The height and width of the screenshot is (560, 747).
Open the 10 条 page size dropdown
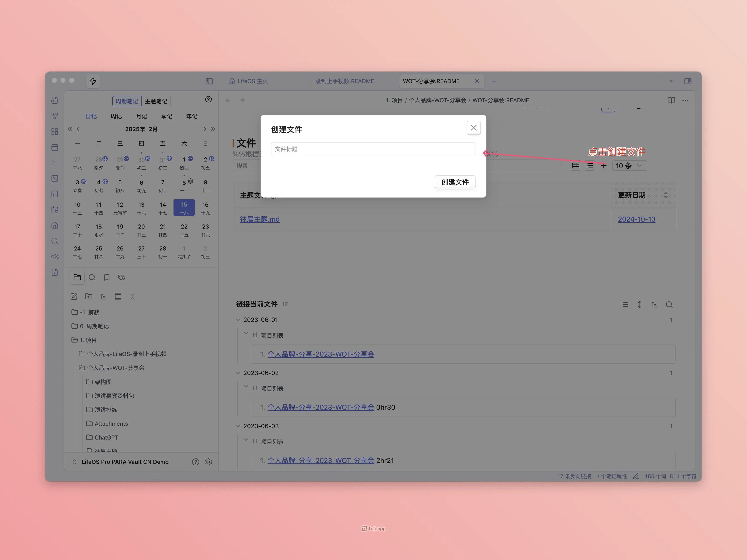pos(629,166)
